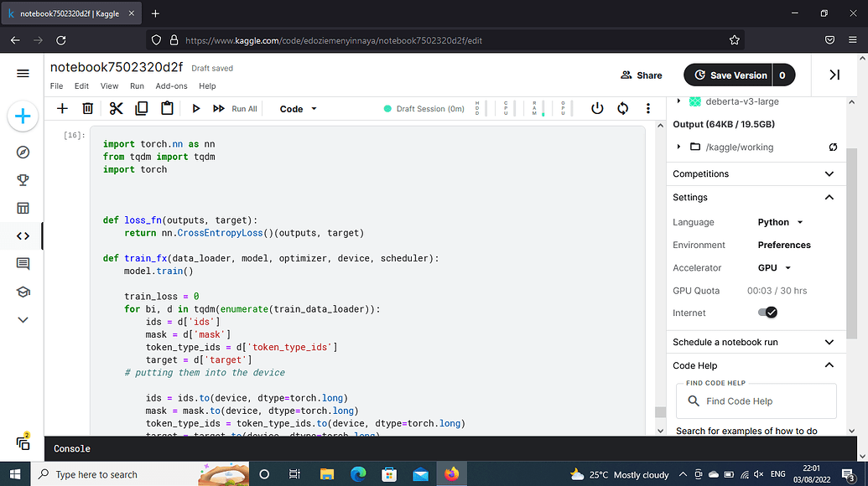
Task: Run the current cell play icon
Action: coord(195,108)
